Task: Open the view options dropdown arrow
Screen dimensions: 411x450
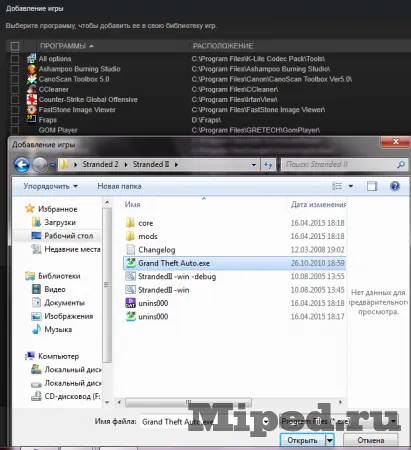Action: [351, 186]
